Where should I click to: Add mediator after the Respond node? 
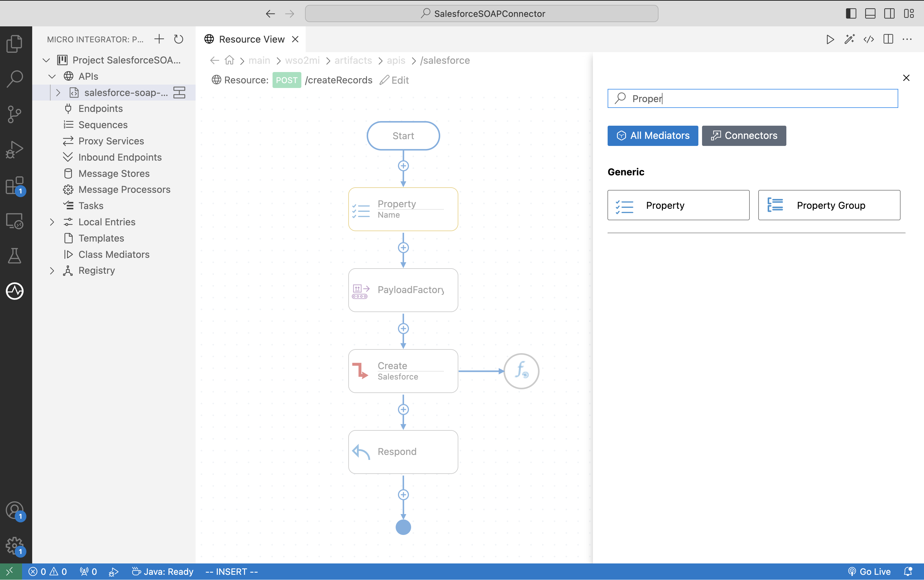[x=403, y=495]
